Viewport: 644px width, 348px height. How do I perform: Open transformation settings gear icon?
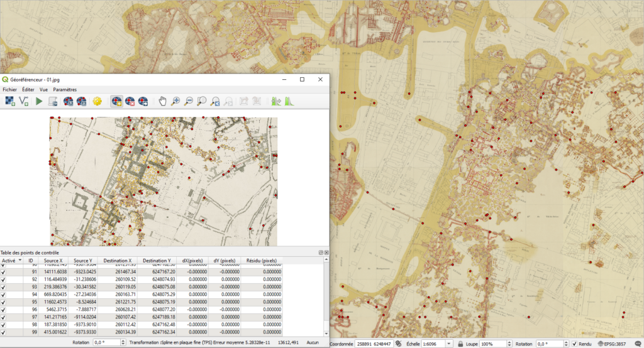97,101
